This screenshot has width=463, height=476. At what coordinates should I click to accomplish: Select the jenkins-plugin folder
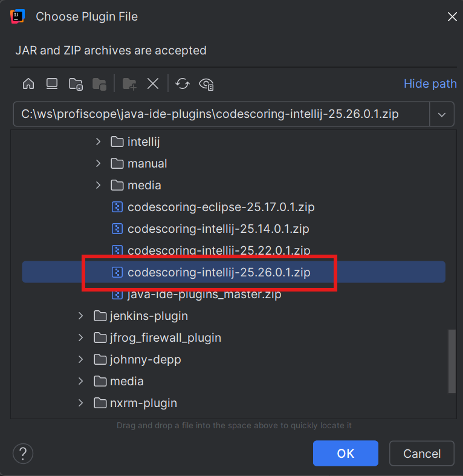pyautogui.click(x=149, y=316)
